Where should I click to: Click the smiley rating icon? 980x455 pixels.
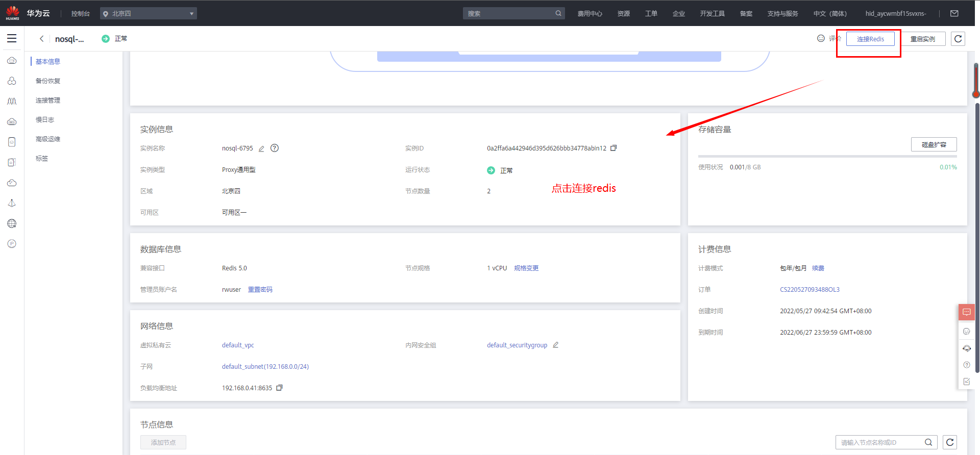coord(821,38)
